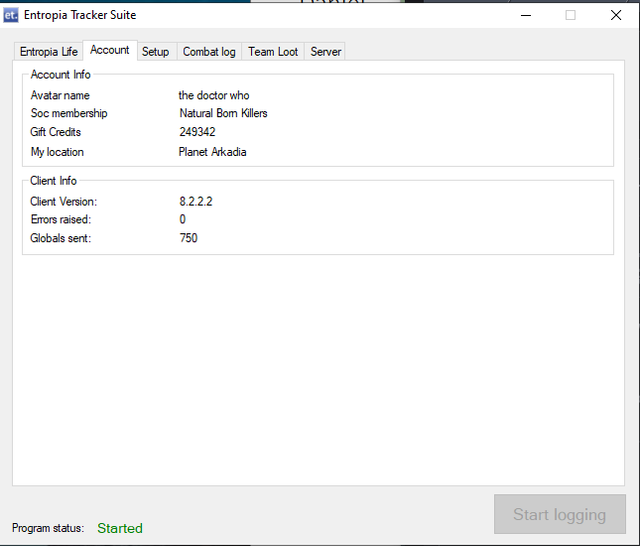Select avatar name 'the doctor who'
Screen dimensions: 640x546
(x=214, y=95)
